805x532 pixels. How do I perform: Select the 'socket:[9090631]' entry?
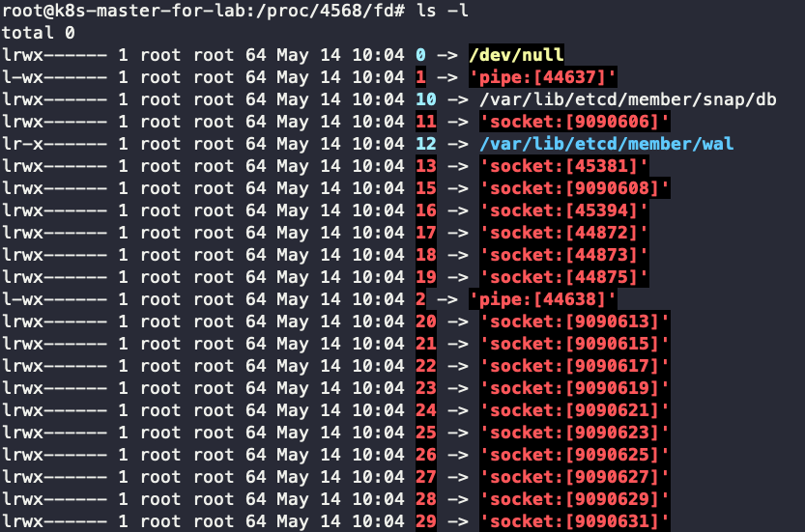574,521
